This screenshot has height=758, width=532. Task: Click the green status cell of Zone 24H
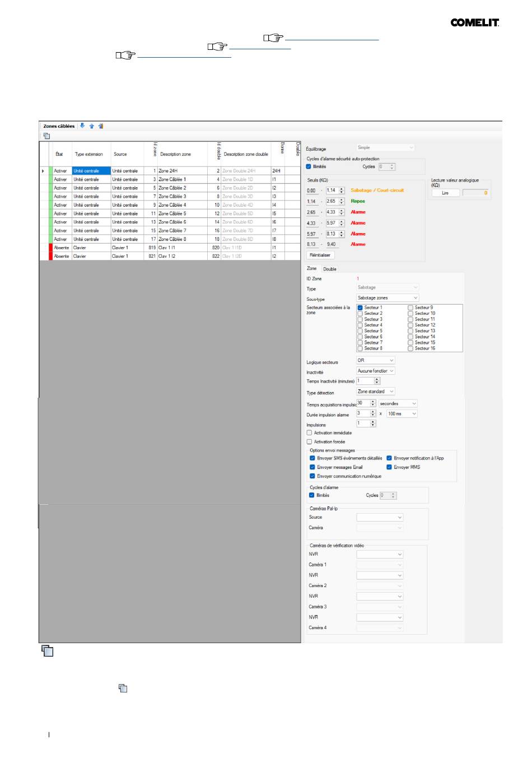(x=51, y=171)
